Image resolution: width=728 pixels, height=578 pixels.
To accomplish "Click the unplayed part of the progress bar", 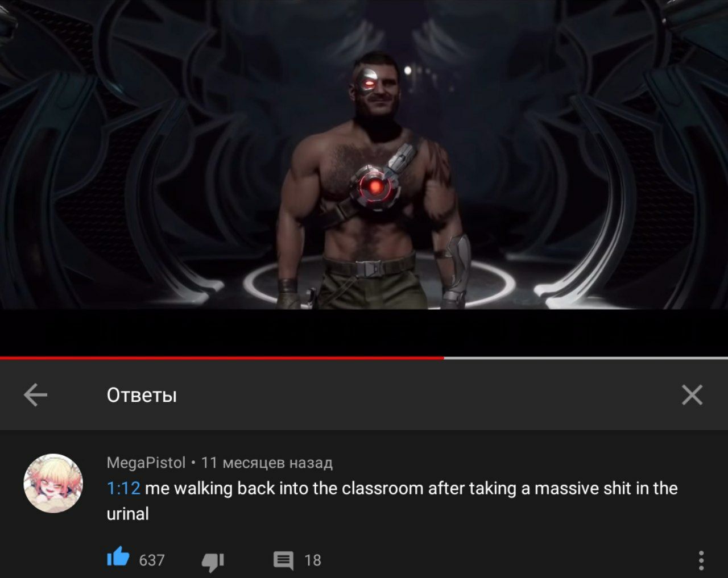I will pyautogui.click(x=586, y=358).
